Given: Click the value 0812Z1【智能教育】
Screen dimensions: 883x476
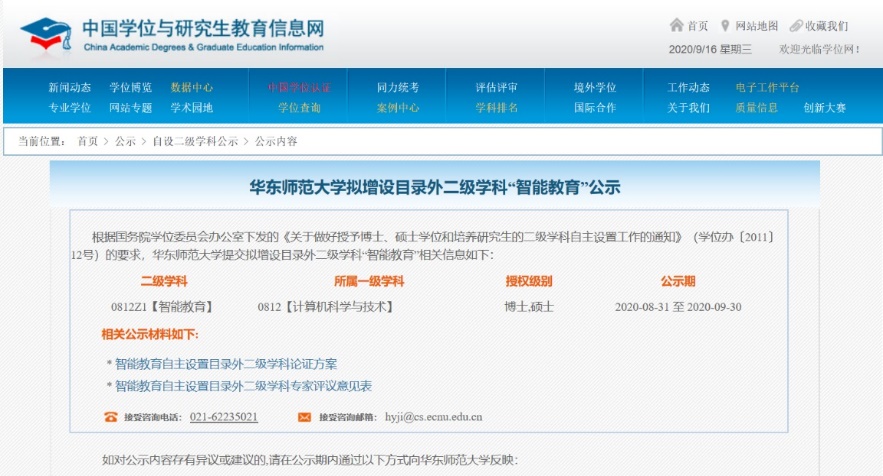Looking at the screenshot, I should pos(164,307).
